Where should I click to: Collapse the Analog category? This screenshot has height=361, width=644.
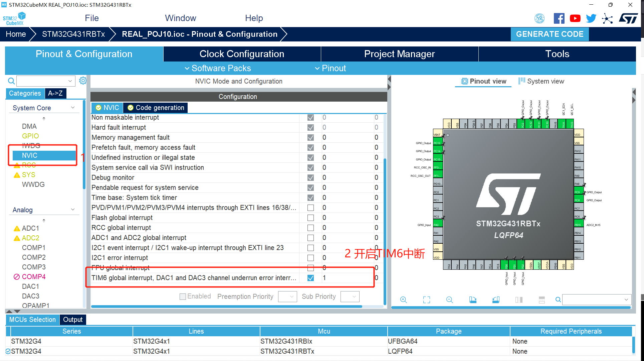(x=73, y=210)
